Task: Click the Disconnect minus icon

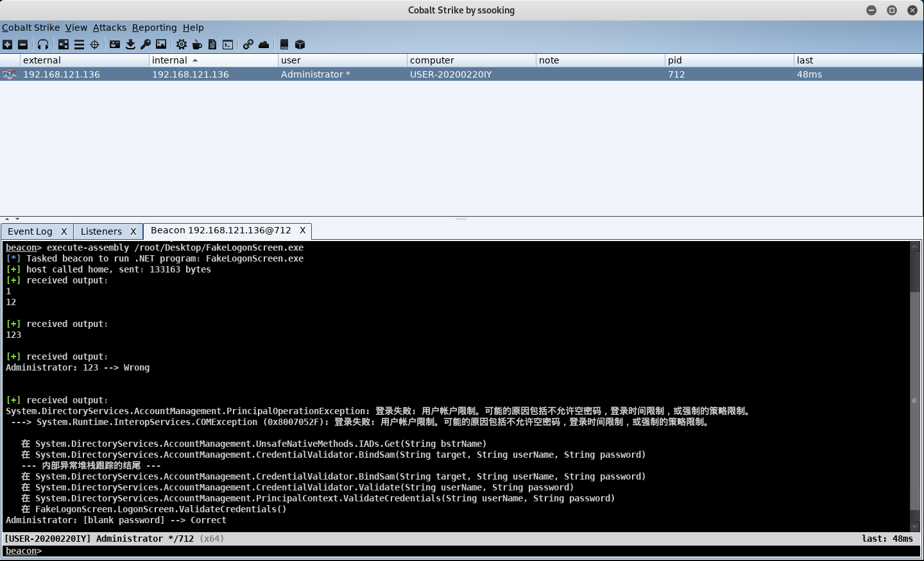Action: pos(23,44)
